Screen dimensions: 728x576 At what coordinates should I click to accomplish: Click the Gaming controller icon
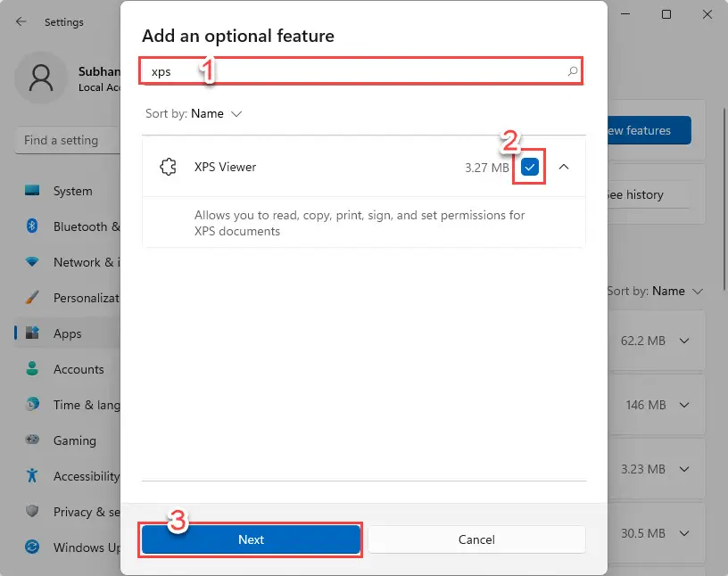point(32,440)
